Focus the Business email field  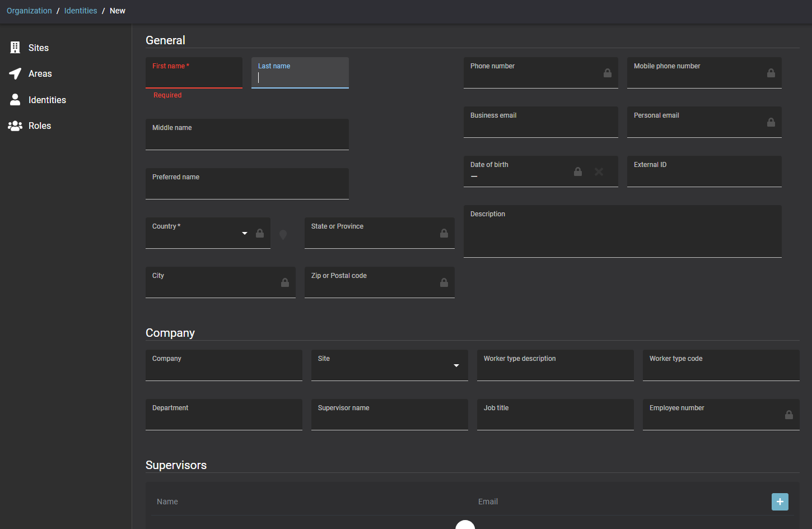541,122
